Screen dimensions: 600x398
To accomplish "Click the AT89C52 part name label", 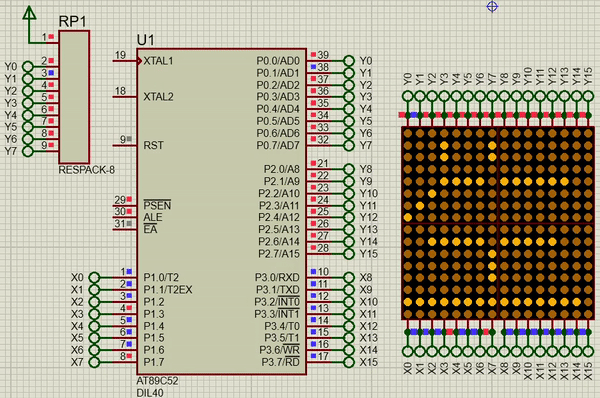I will pos(157,381).
